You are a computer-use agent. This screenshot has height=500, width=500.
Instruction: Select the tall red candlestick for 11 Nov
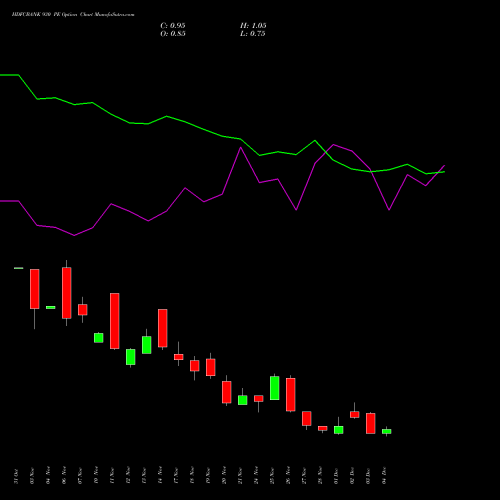coord(115,321)
